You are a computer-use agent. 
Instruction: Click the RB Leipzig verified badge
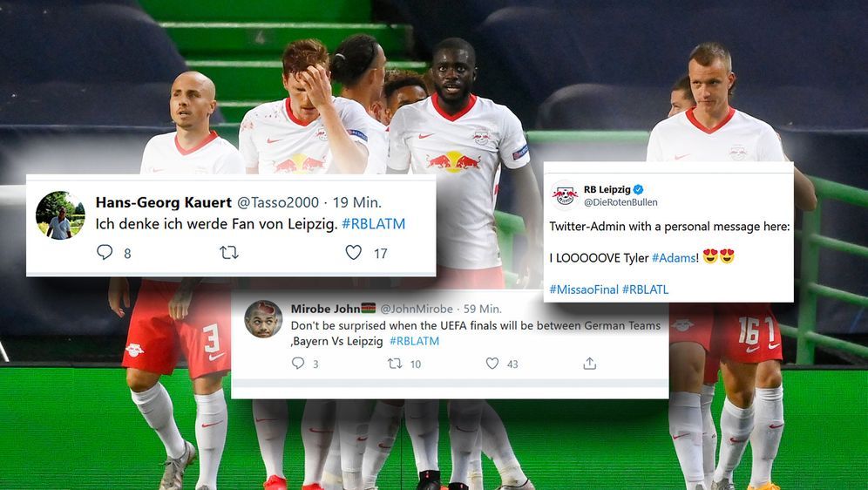(638, 189)
